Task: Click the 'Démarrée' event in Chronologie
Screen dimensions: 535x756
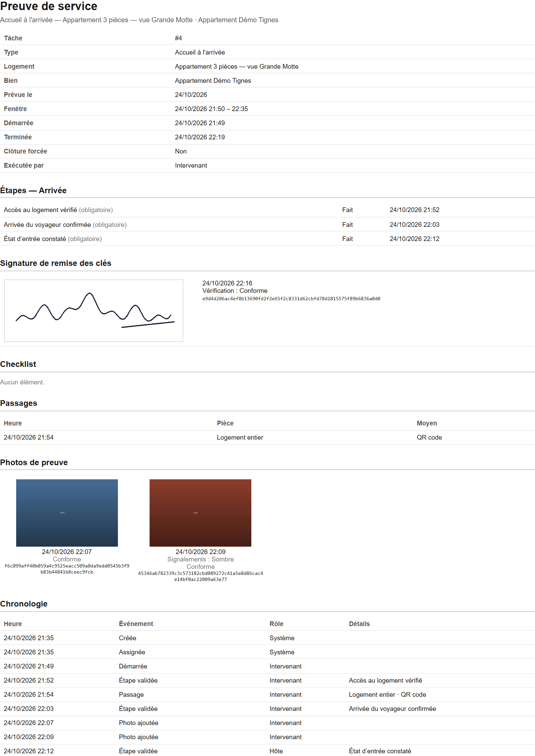Action: tap(133, 666)
